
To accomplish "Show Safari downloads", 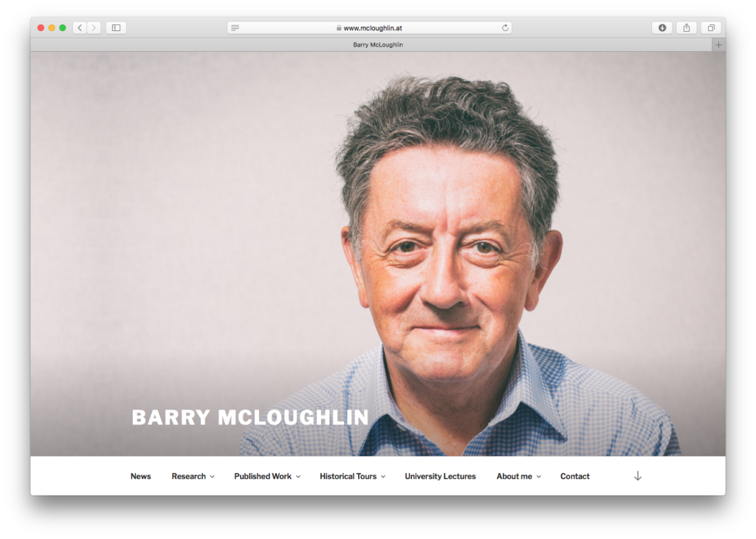I will click(x=662, y=28).
